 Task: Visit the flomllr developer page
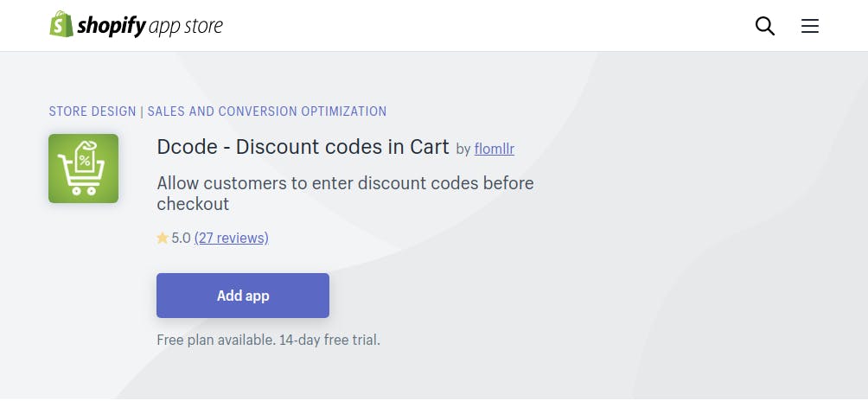coord(495,149)
